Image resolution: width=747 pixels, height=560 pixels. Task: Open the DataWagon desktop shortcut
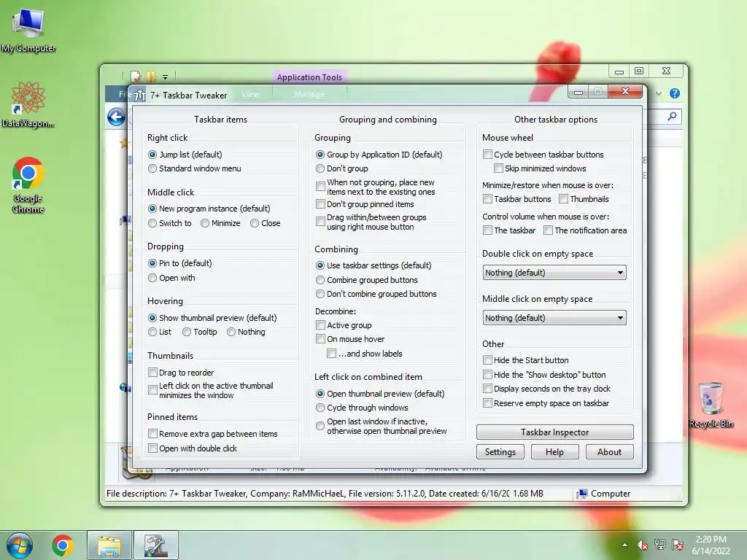coord(28,104)
